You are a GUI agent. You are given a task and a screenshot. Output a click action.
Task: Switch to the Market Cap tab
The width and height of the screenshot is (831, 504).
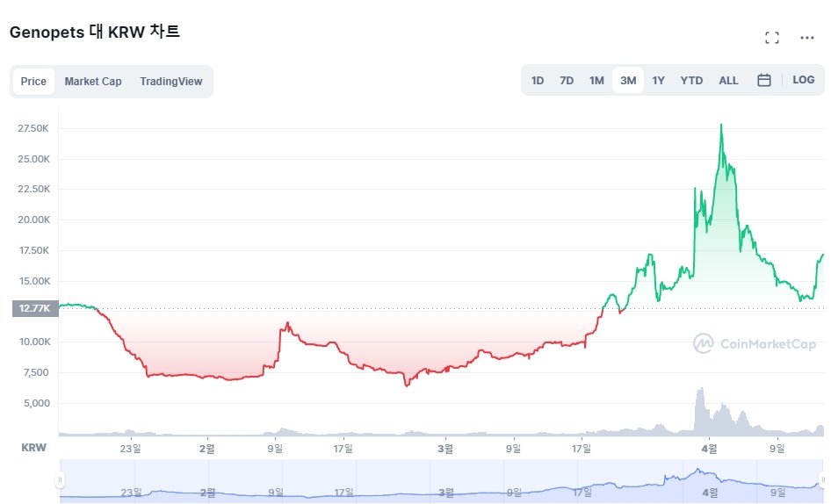pos(93,82)
